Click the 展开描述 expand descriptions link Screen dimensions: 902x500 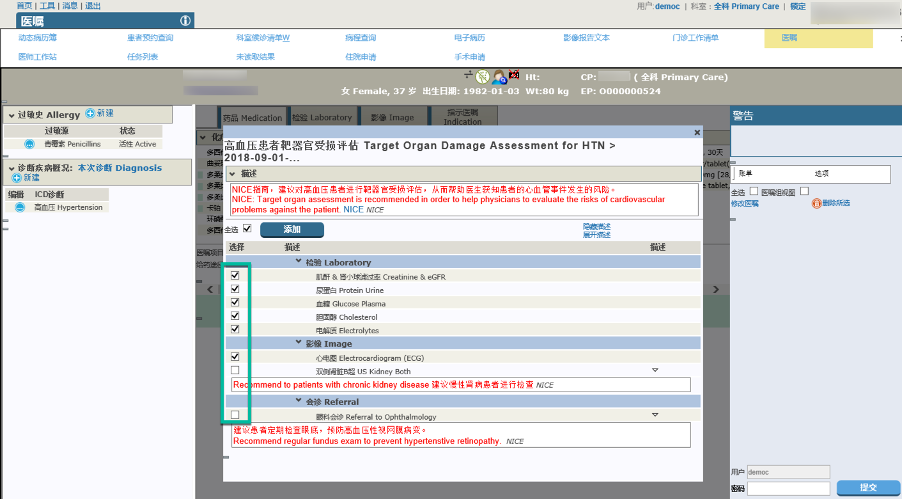pos(597,235)
